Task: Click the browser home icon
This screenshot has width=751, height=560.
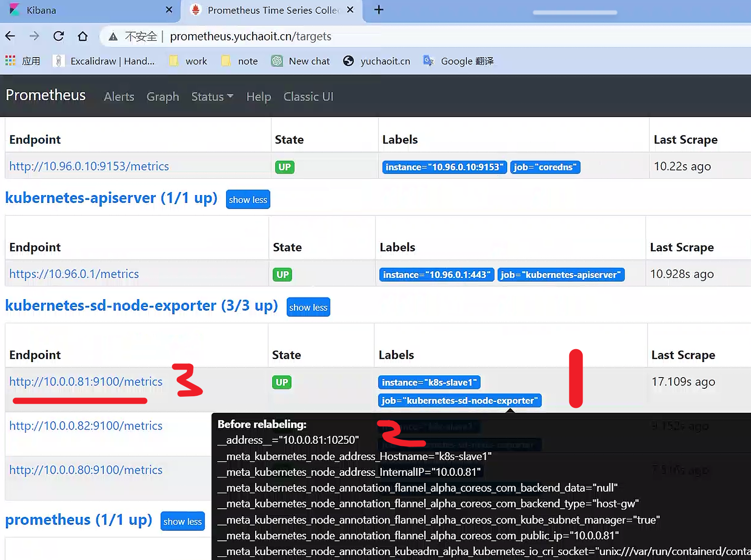Action: point(83,36)
